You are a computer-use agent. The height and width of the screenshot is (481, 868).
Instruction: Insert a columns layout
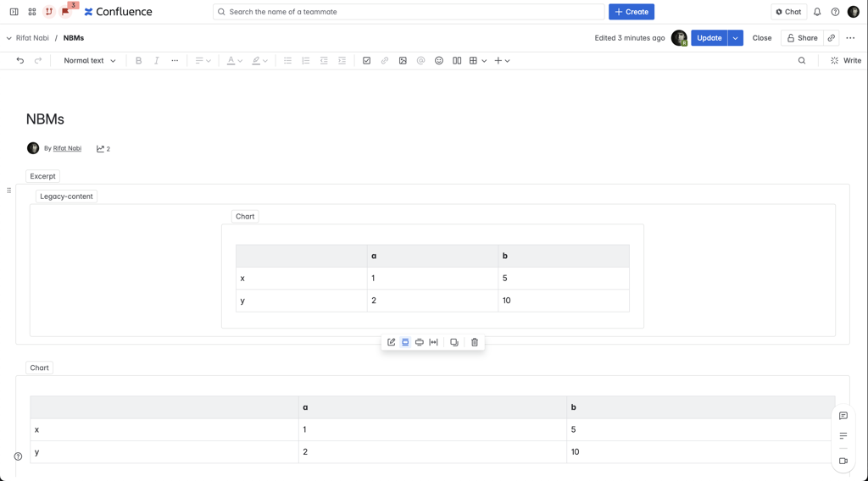[x=457, y=61]
